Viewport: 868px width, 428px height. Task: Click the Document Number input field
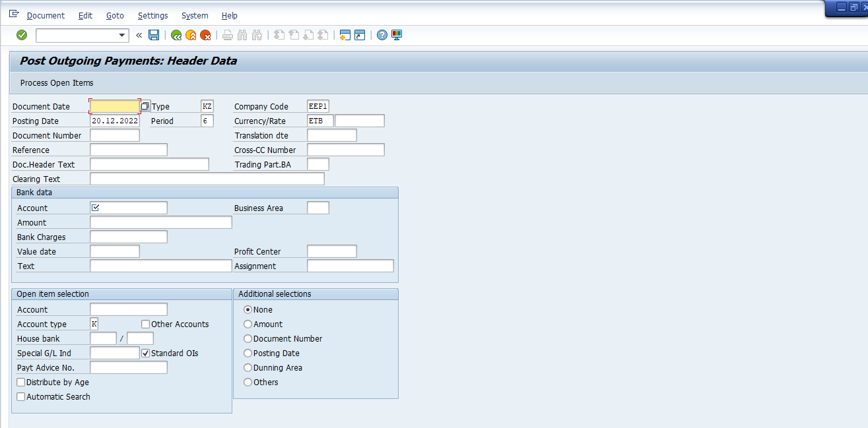(x=115, y=135)
